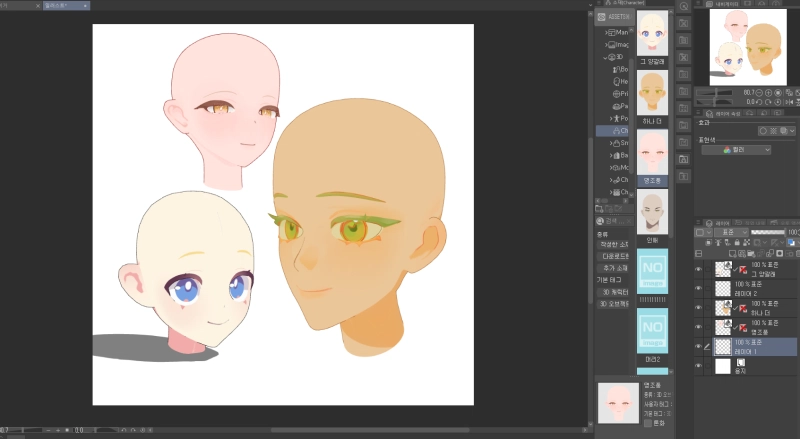Open the layer blending mode dropdown
Screen dimensions: 800x439
[727, 231]
